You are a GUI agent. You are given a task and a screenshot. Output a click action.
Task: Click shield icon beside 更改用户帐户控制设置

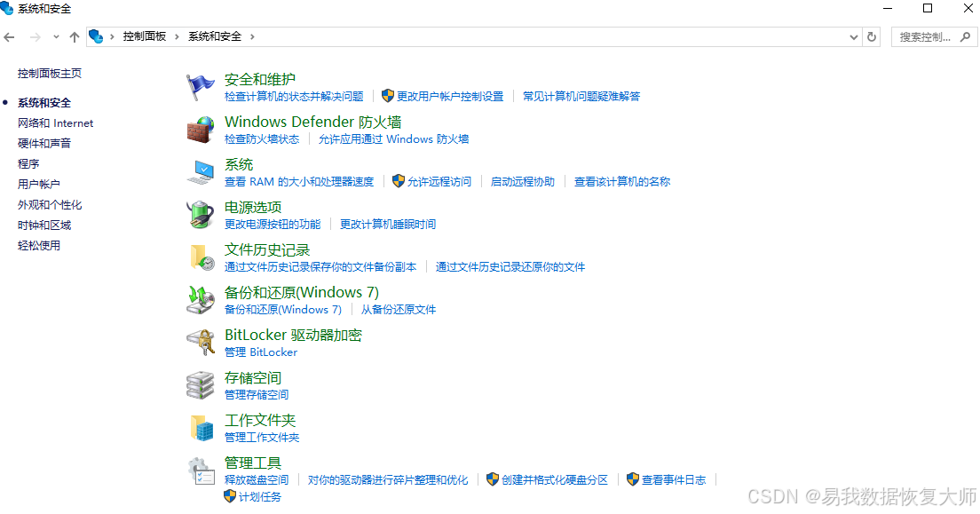[388, 96]
